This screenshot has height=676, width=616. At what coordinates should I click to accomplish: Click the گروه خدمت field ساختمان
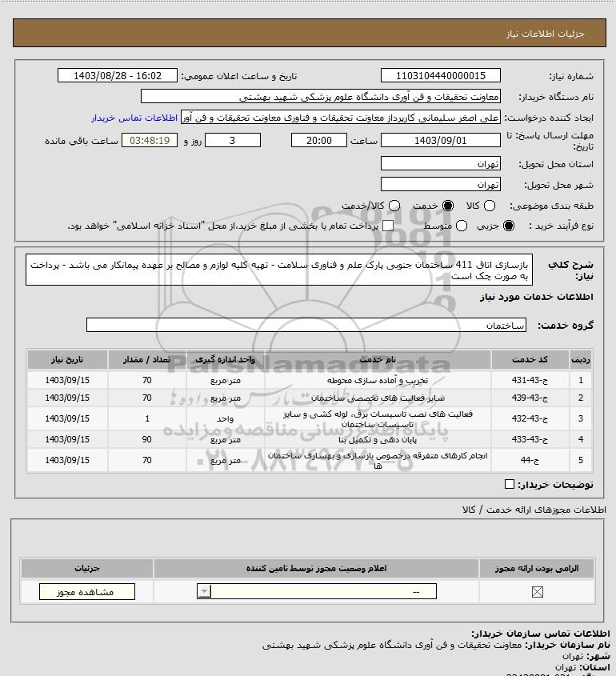pos(306,325)
